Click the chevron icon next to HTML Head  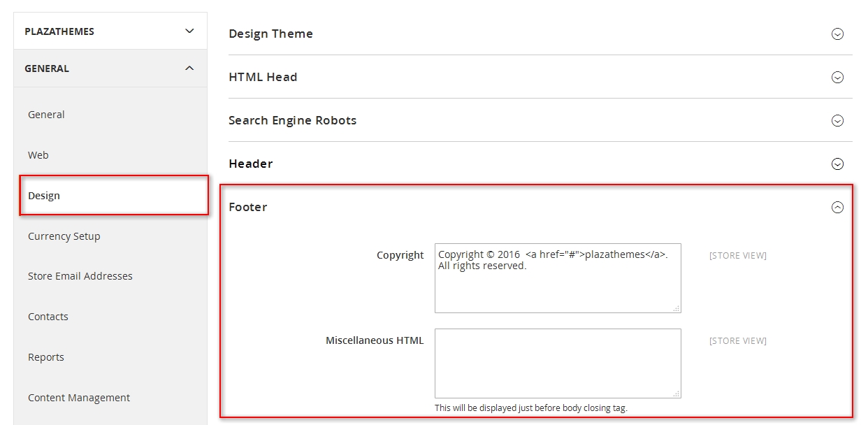[837, 77]
